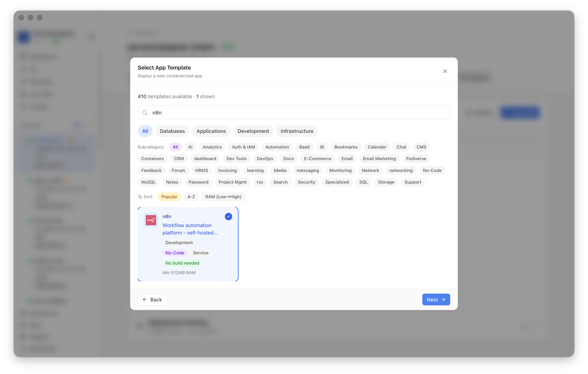The width and height of the screenshot is (588, 374).
Task: Filter by Analytics subcategory
Action: pyautogui.click(x=212, y=147)
